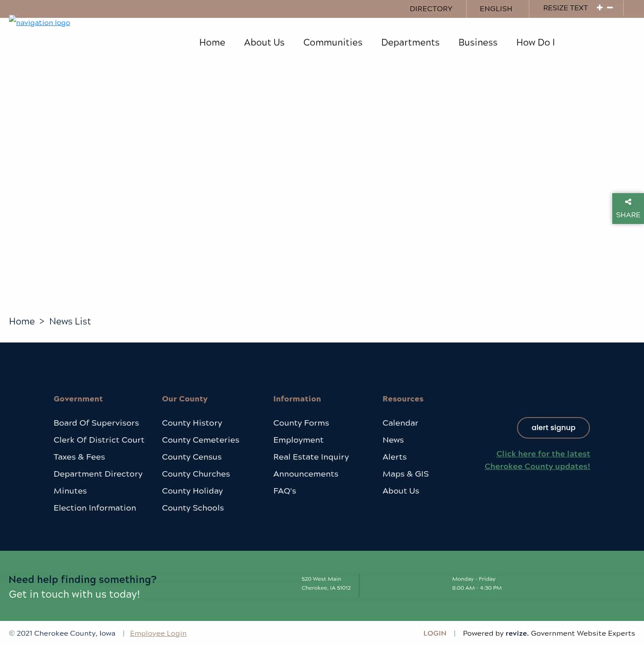Open the Directory link in top bar
Screen dimensions: 644x646
(431, 8)
